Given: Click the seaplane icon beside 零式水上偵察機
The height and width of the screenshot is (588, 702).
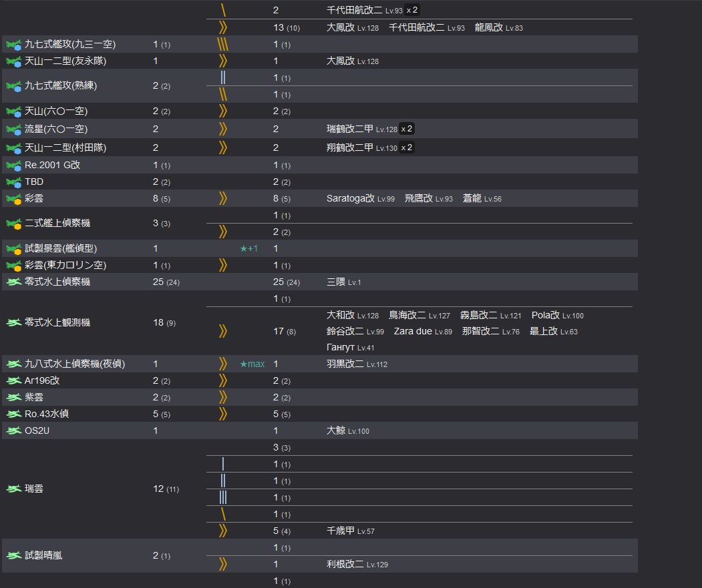Looking at the screenshot, I should (x=14, y=282).
